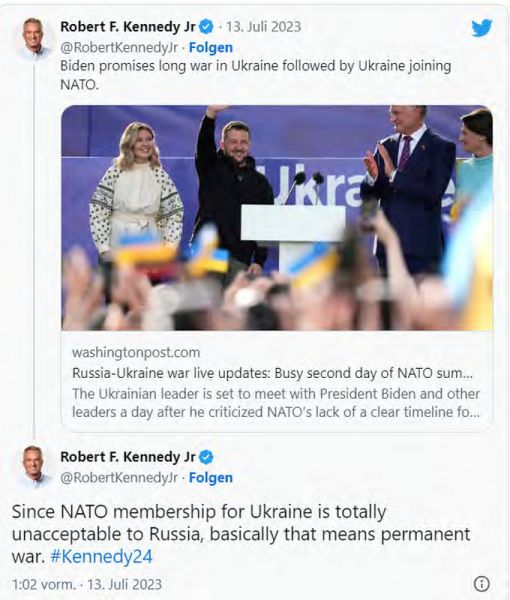Open Robert F. Kennedy Jr name in reply

128,457
